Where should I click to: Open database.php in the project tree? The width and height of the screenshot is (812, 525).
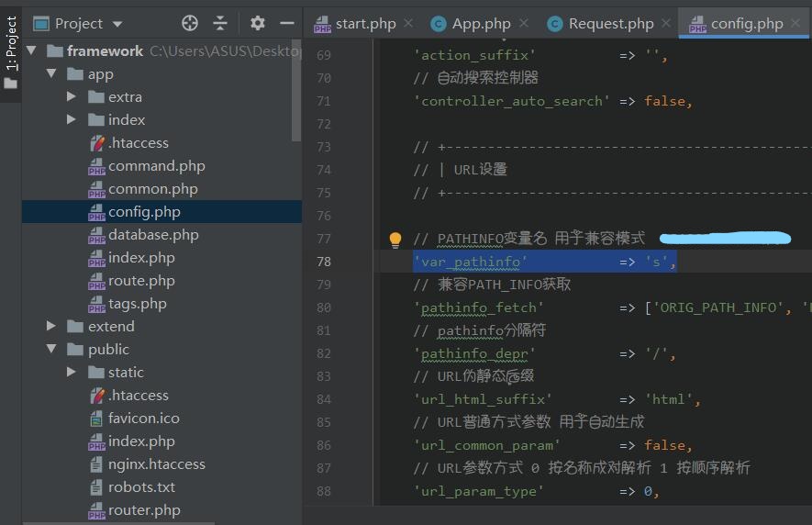pyautogui.click(x=153, y=235)
